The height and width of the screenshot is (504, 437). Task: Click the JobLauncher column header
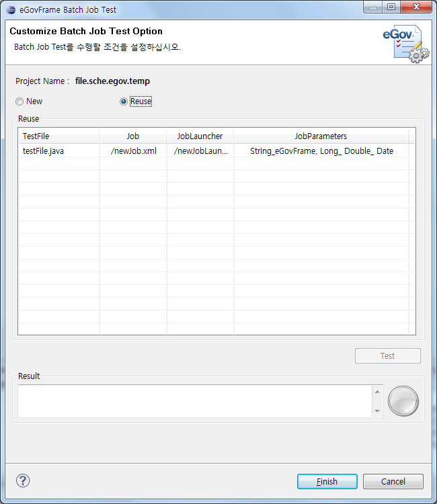(200, 136)
